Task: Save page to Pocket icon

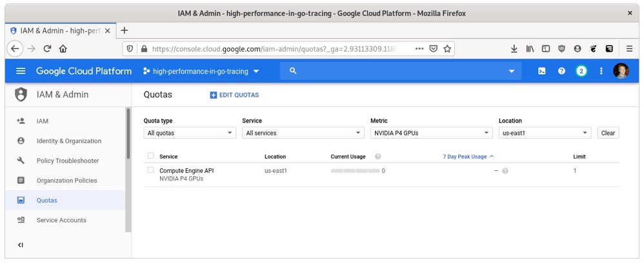Action: tap(433, 49)
